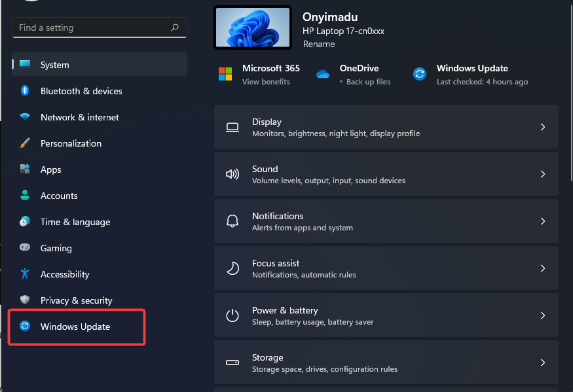This screenshot has width=573, height=392.
Task: Click the Windows Update icon in header
Action: point(420,74)
